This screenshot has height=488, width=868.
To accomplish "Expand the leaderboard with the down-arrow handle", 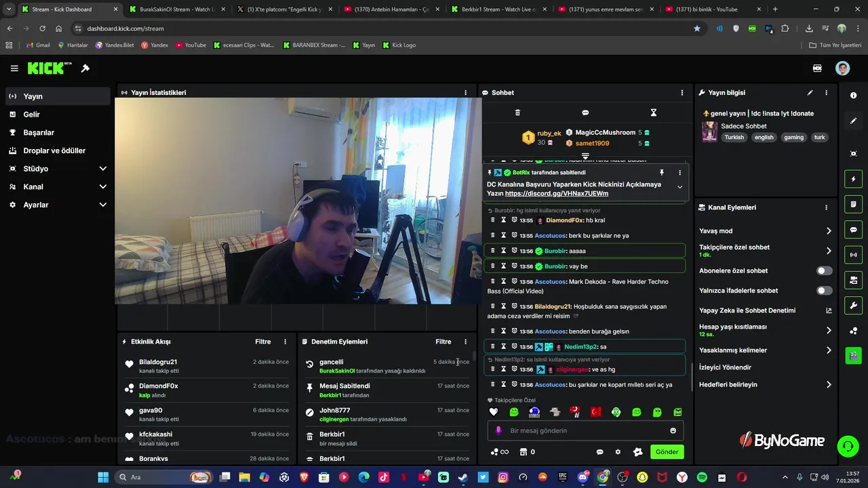I will [585, 156].
